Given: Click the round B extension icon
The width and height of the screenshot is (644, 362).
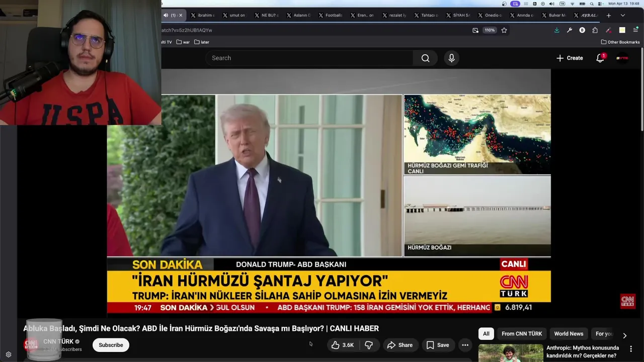Looking at the screenshot, I should point(582,30).
